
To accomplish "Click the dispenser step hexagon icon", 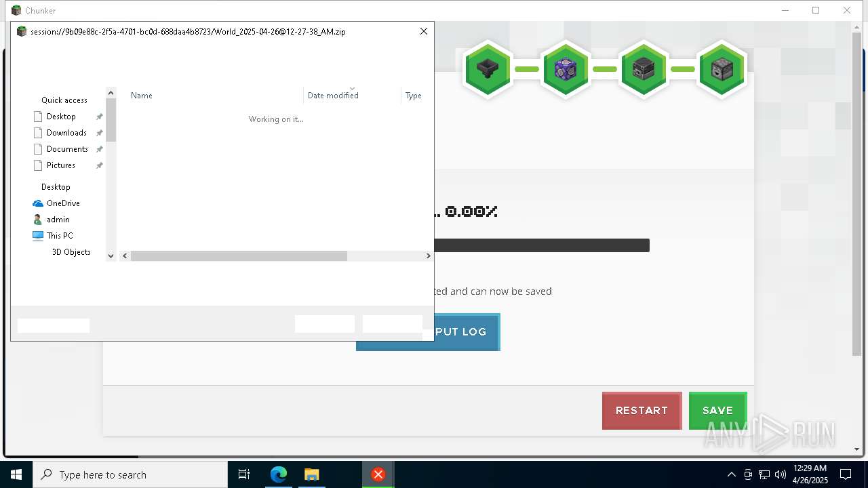I will 722,69.
